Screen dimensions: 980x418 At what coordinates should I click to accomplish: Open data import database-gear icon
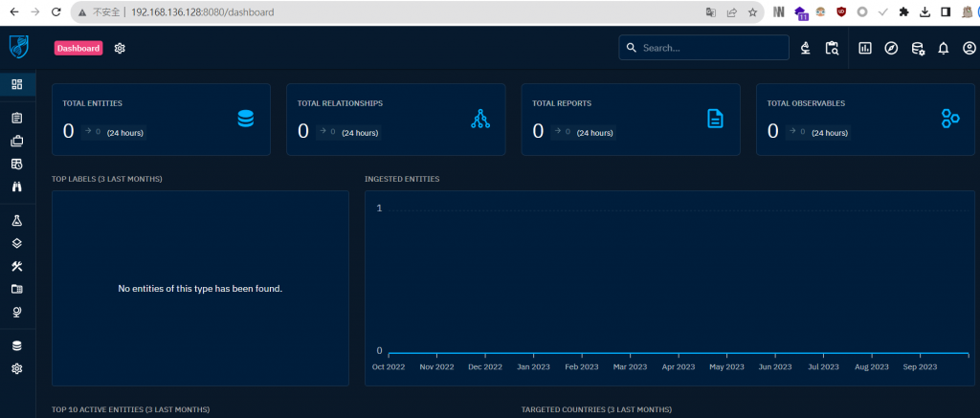point(918,48)
